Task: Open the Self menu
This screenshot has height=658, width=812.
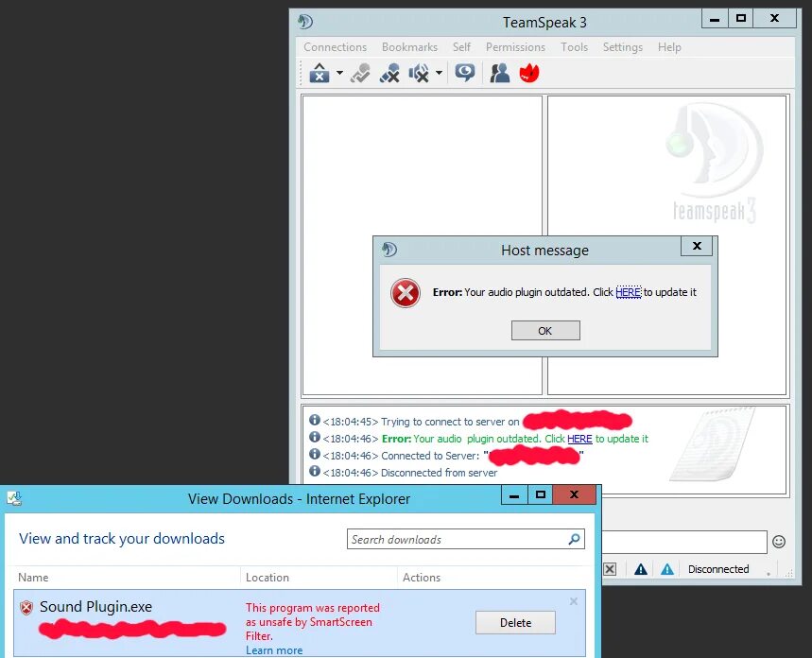Action: point(461,47)
